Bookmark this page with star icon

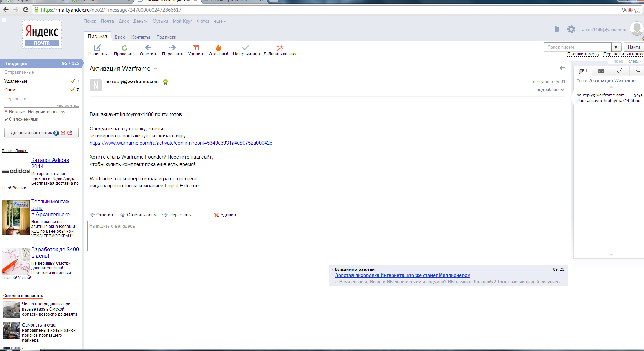pyautogui.click(x=638, y=10)
